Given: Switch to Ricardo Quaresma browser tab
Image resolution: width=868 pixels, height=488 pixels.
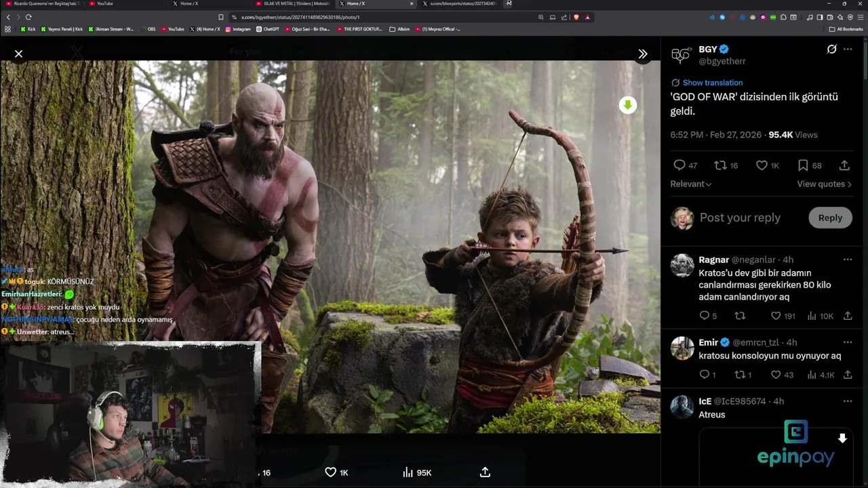Looking at the screenshot, I should (x=44, y=3).
